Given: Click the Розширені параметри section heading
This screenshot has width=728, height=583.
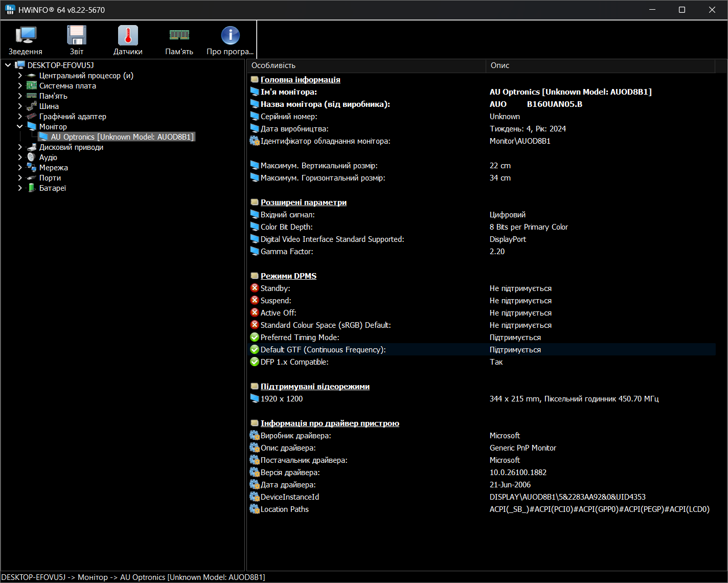Looking at the screenshot, I should [304, 202].
